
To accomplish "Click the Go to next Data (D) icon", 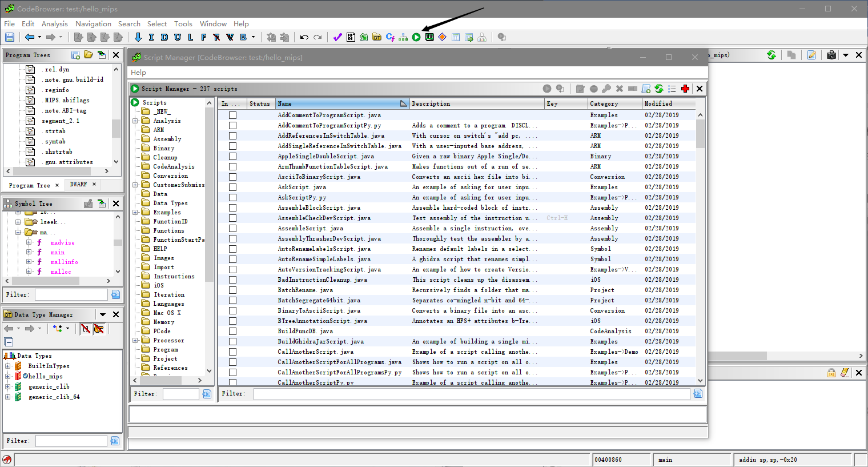I will pos(164,37).
